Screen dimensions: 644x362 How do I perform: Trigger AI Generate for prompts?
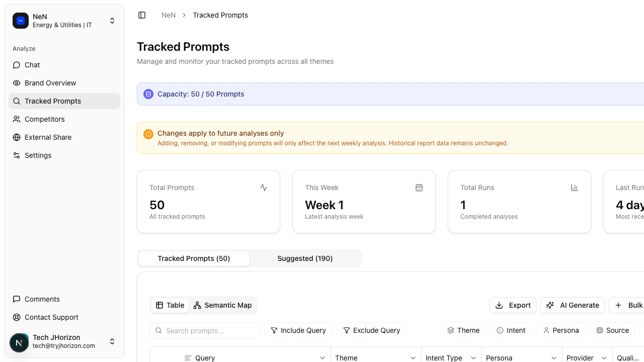click(x=572, y=305)
